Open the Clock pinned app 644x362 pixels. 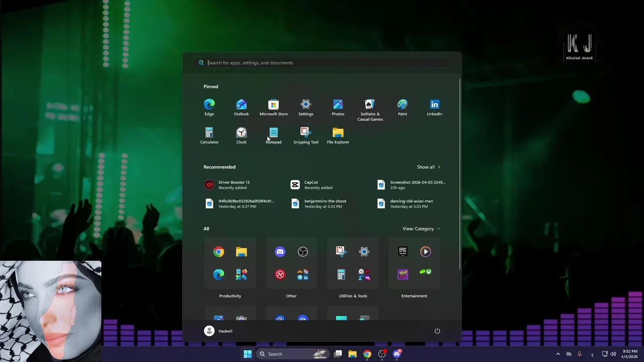[242, 136]
